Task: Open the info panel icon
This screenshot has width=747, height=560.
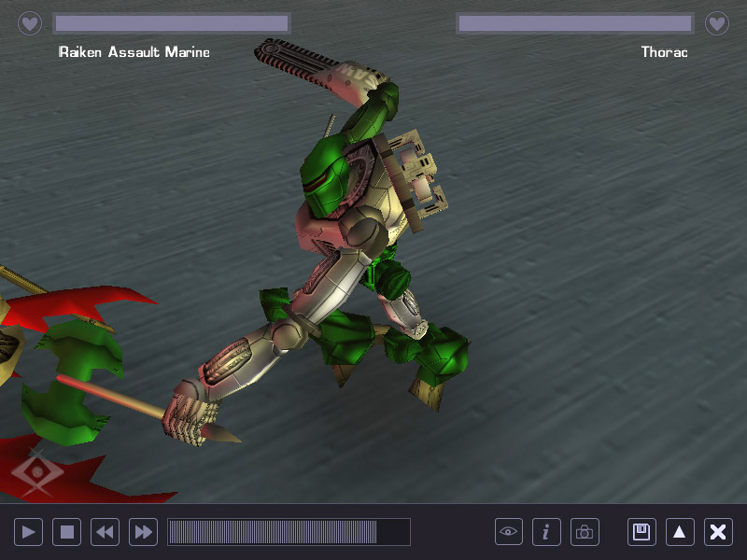Action: point(546,531)
